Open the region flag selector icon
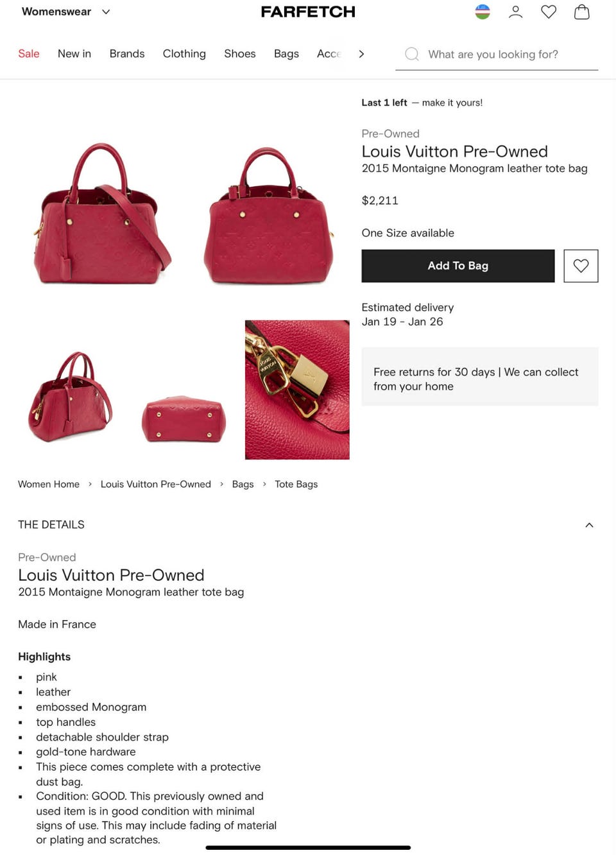This screenshot has width=616, height=855. pyautogui.click(x=483, y=12)
